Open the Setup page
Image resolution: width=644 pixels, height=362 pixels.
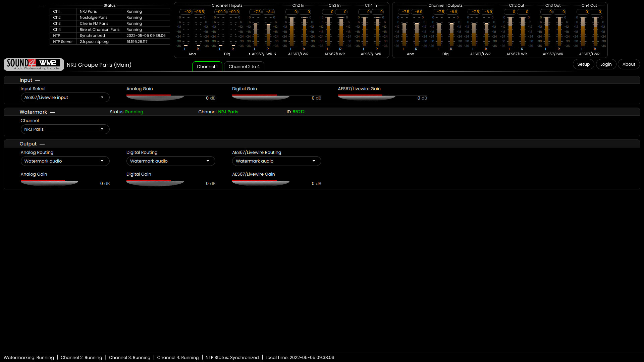(583, 64)
